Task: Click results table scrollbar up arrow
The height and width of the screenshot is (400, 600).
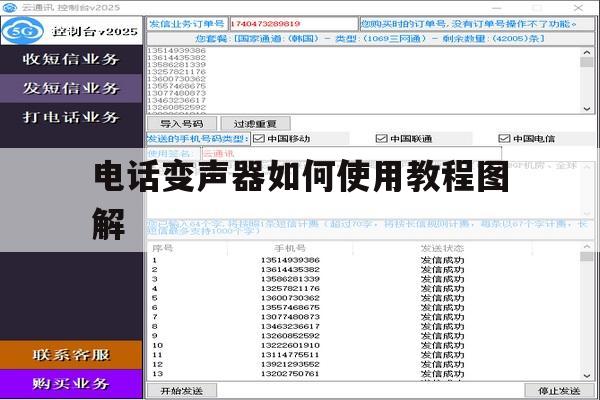Action: [x=587, y=247]
